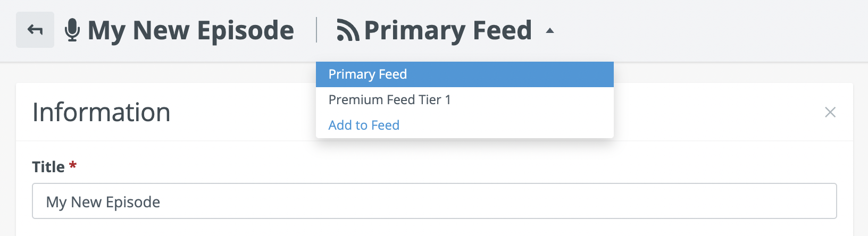Click empty area right of Premium Feed Tier 1
The width and height of the screenshot is (868, 236).
532,100
